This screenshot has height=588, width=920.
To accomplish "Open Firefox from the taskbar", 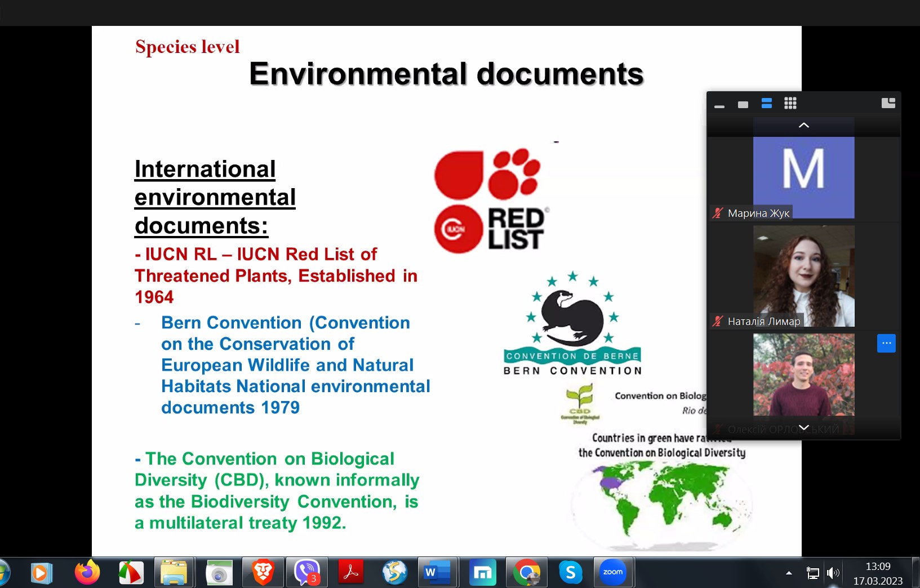I will tap(87, 573).
